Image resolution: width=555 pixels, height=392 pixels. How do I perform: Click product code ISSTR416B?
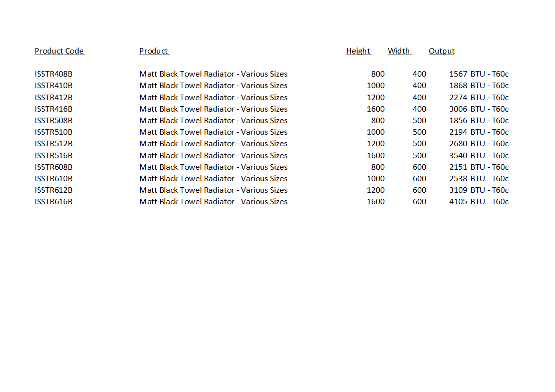pyautogui.click(x=54, y=109)
